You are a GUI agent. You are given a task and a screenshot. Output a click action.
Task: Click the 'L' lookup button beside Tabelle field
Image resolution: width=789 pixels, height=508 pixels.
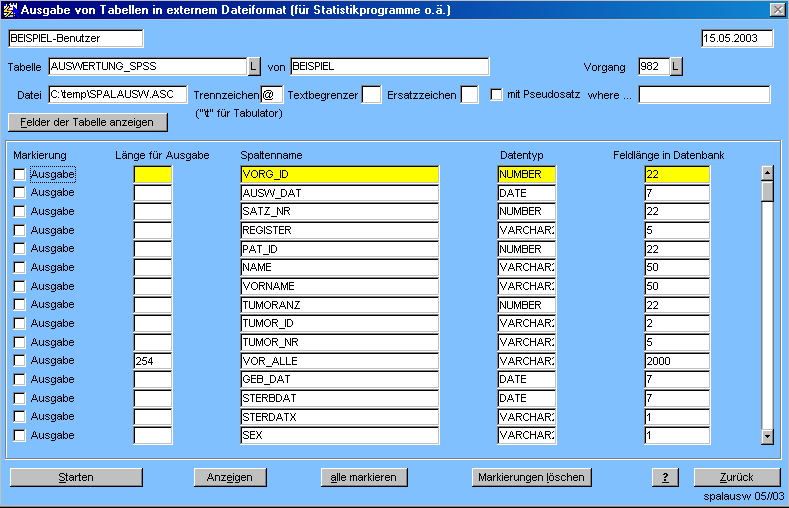tap(254, 67)
